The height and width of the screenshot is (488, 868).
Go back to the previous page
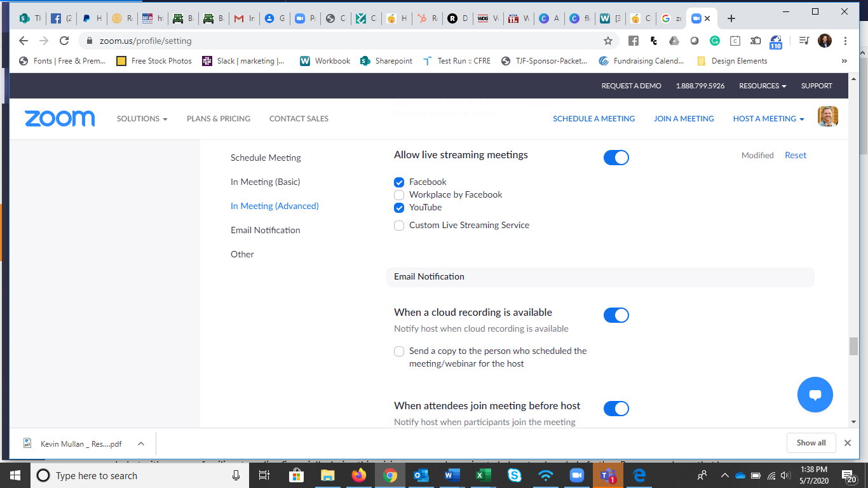click(x=24, y=41)
